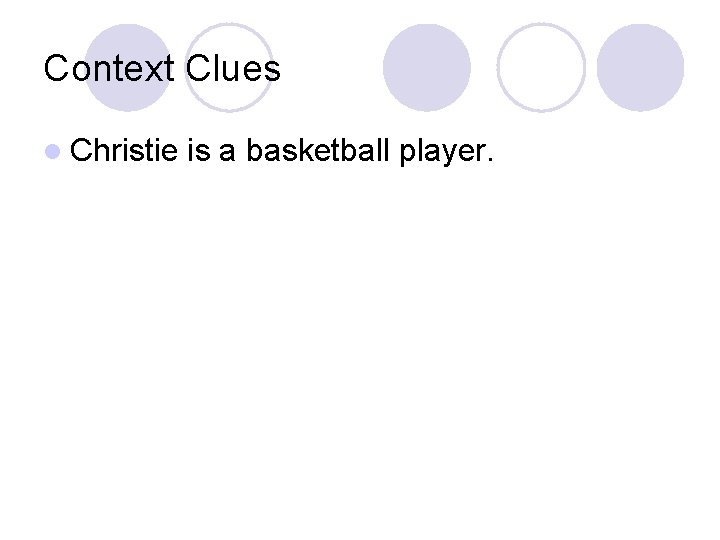Click the "Context Clues" slide title
Viewport: 720px width, 540px height.
click(162, 69)
